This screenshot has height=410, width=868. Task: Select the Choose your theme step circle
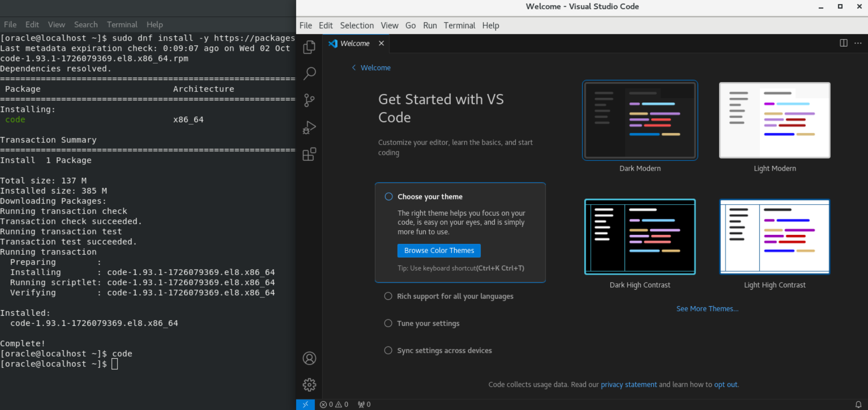[388, 196]
